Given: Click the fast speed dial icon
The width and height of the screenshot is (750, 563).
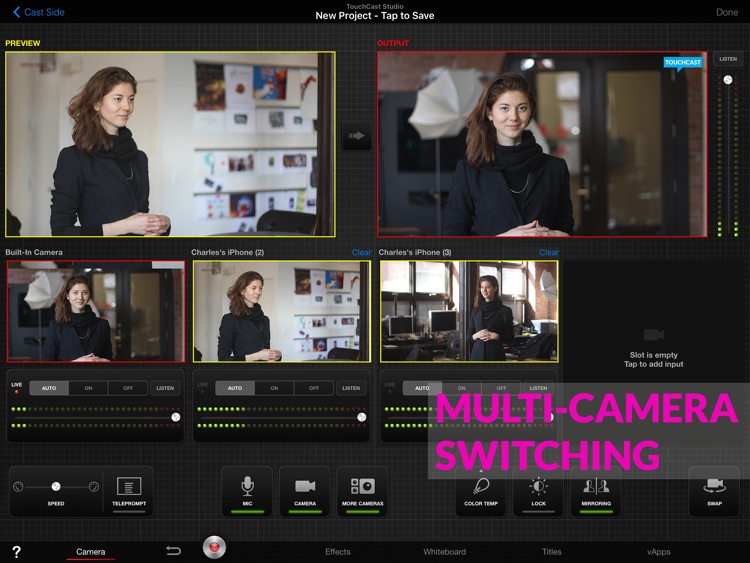Looking at the screenshot, I should [x=94, y=487].
